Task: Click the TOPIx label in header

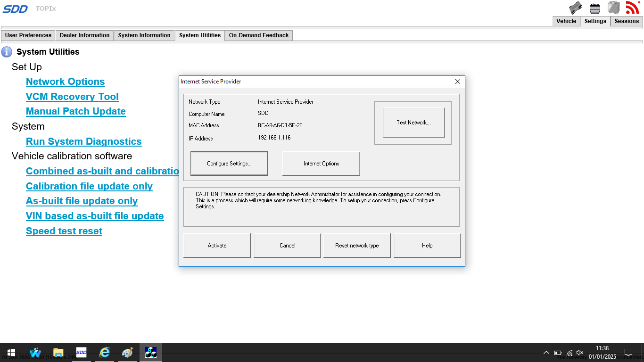Action: [46, 8]
